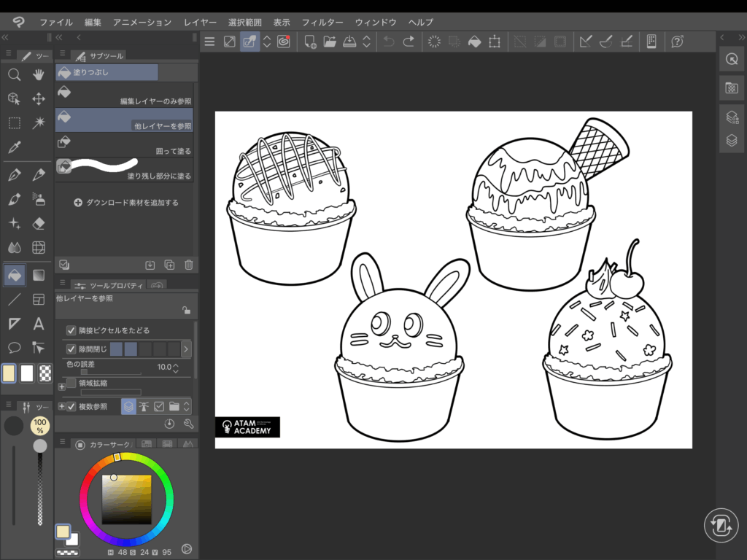Select the Eraser tool
This screenshot has width=747, height=560.
point(39,223)
